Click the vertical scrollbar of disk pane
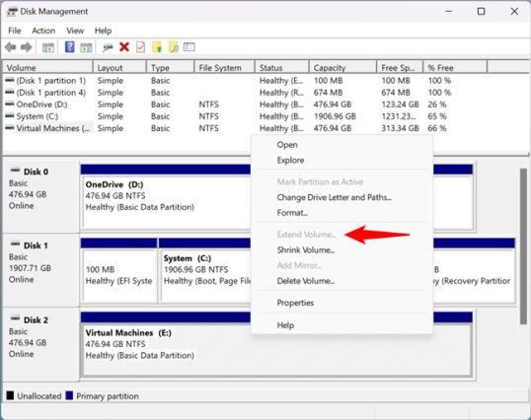The height and width of the screenshot is (420, 531). (x=523, y=246)
